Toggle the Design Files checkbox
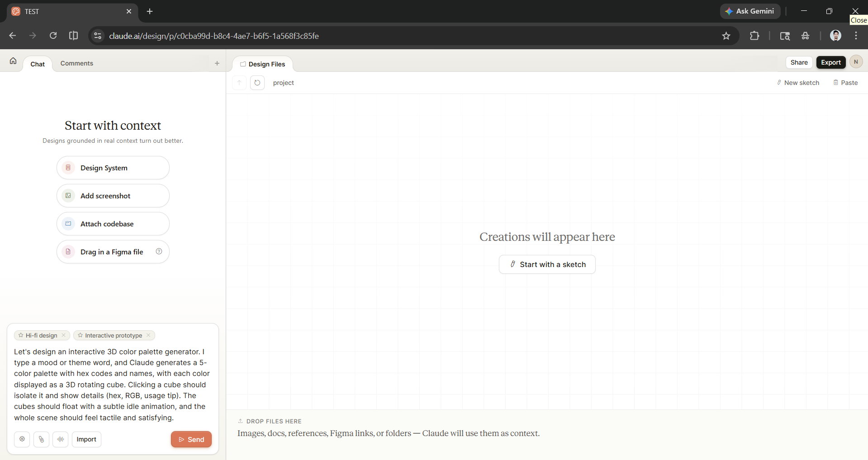Screen dimensions: 868x460 (243, 64)
